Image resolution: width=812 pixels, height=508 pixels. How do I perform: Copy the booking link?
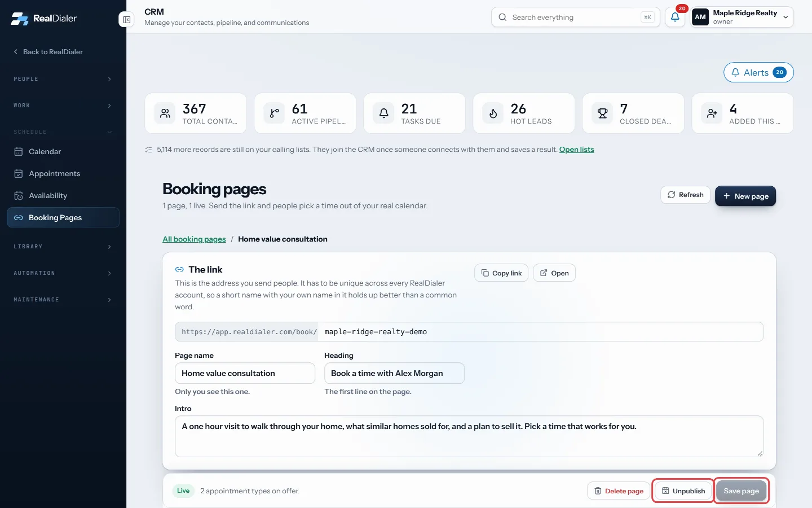[501, 273]
